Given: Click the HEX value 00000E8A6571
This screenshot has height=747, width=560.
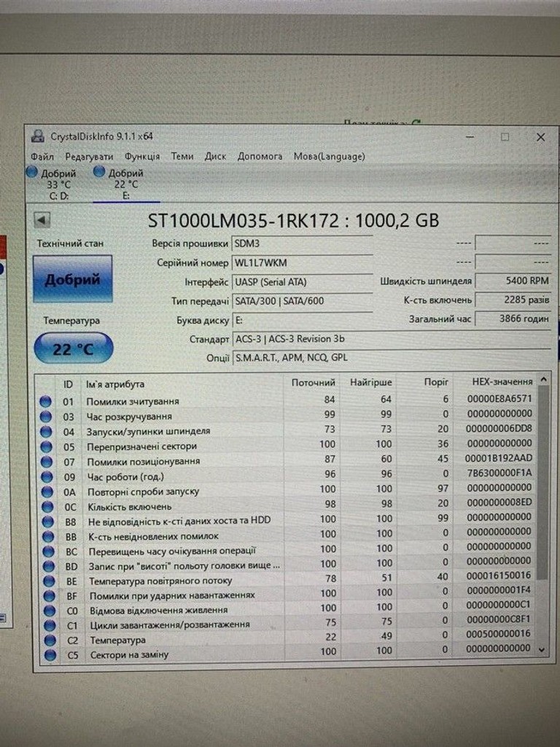Looking at the screenshot, I should pyautogui.click(x=499, y=398).
